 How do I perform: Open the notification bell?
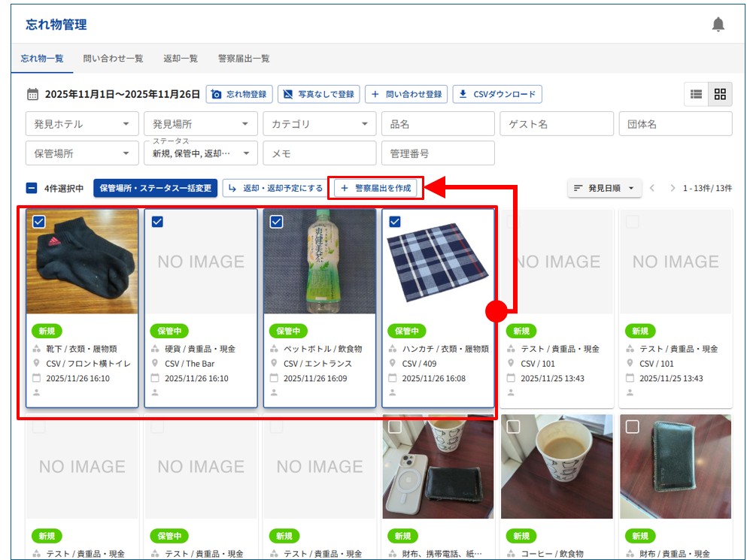tap(718, 24)
